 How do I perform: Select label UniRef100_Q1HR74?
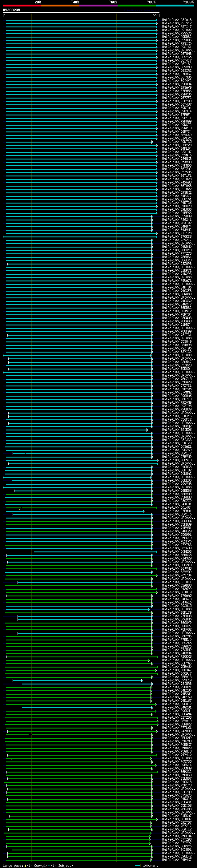pos(177,325)
